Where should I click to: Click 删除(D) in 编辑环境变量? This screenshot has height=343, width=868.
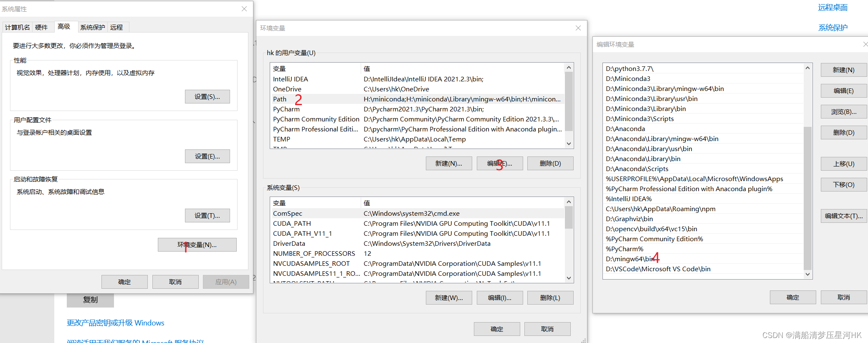coord(844,132)
